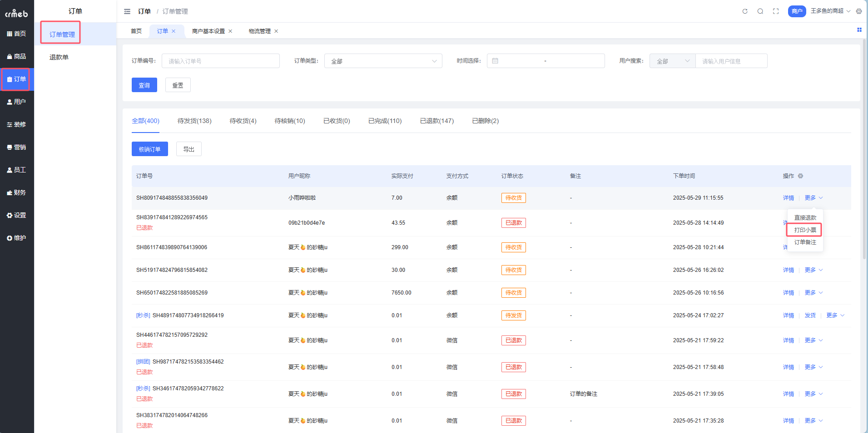The width and height of the screenshot is (868, 433).
Task: Click the 查询 button
Action: pos(144,85)
